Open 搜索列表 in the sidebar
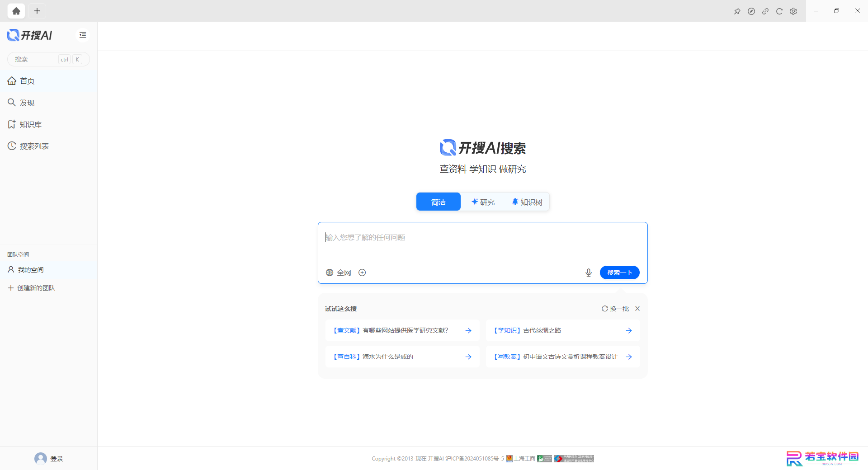The width and height of the screenshot is (868, 470). pos(48,146)
